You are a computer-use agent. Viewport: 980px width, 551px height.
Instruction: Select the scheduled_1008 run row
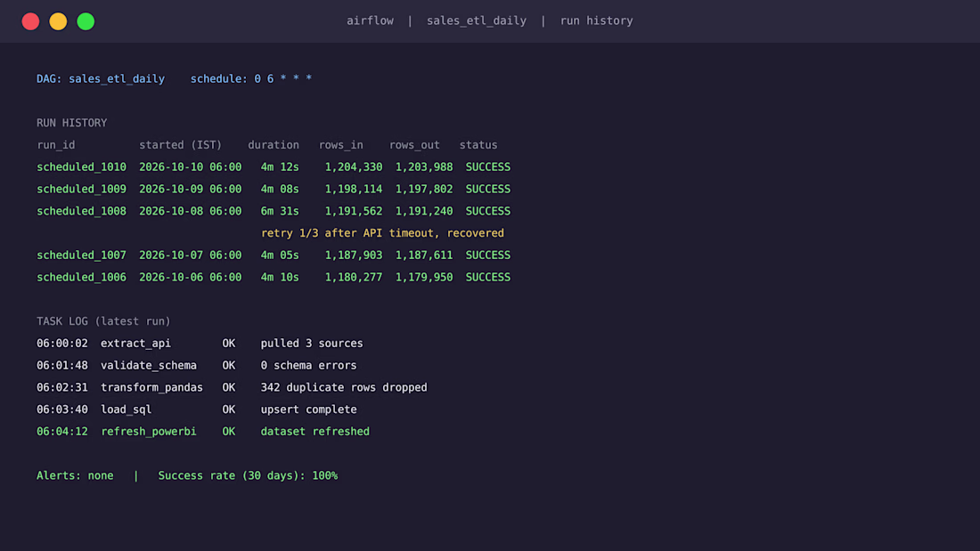click(274, 211)
